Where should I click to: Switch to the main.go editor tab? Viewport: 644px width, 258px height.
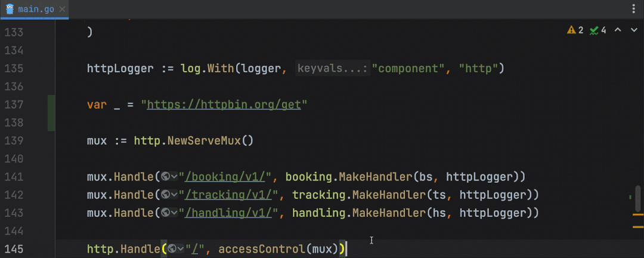click(x=35, y=10)
